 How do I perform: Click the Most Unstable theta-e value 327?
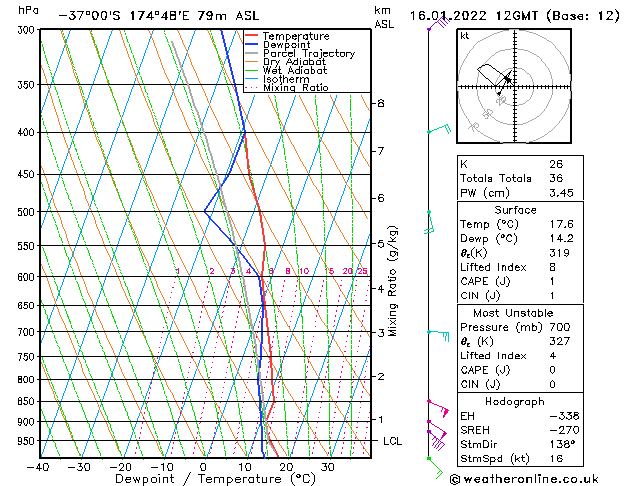tap(560, 341)
